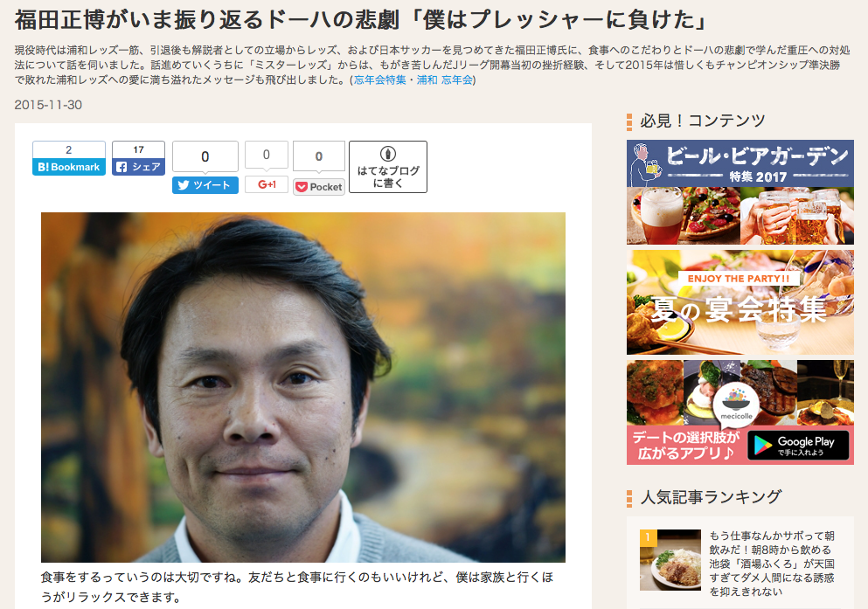Open the 夏の宴会特集 banner
868x609 pixels.
click(x=740, y=302)
